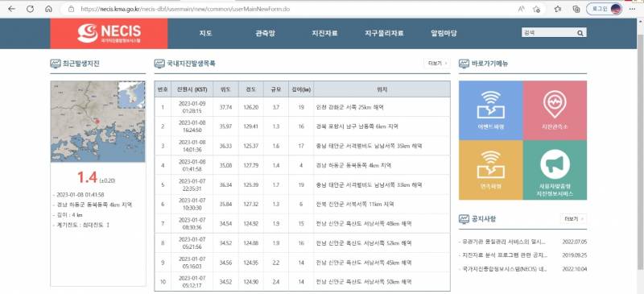Open the 지진관측소 pink location tile
This screenshot has height=294, width=644.
pos(555,110)
